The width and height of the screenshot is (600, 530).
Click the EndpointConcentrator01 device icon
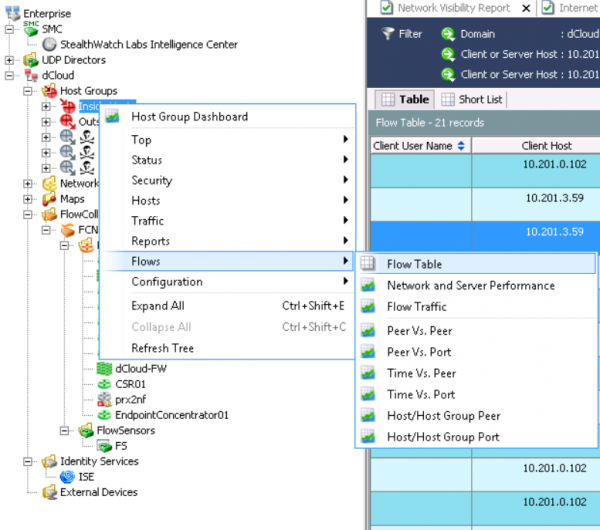pyautogui.click(x=103, y=415)
